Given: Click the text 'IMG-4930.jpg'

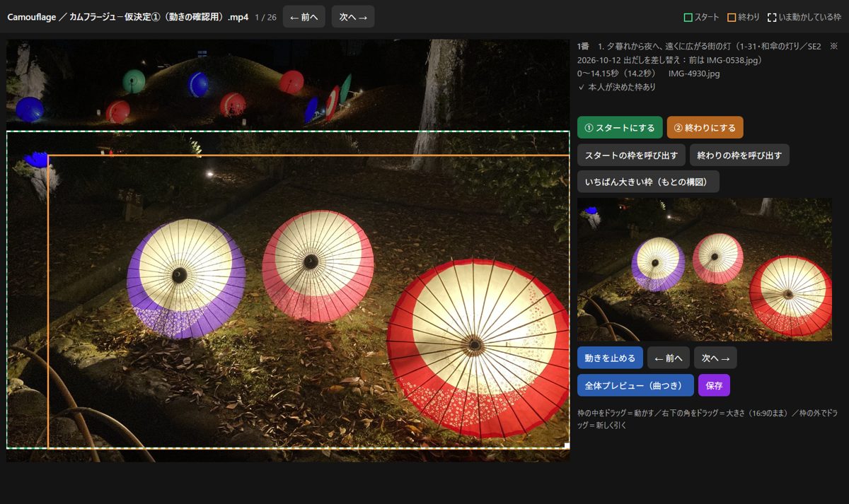Looking at the screenshot, I should click(694, 74).
